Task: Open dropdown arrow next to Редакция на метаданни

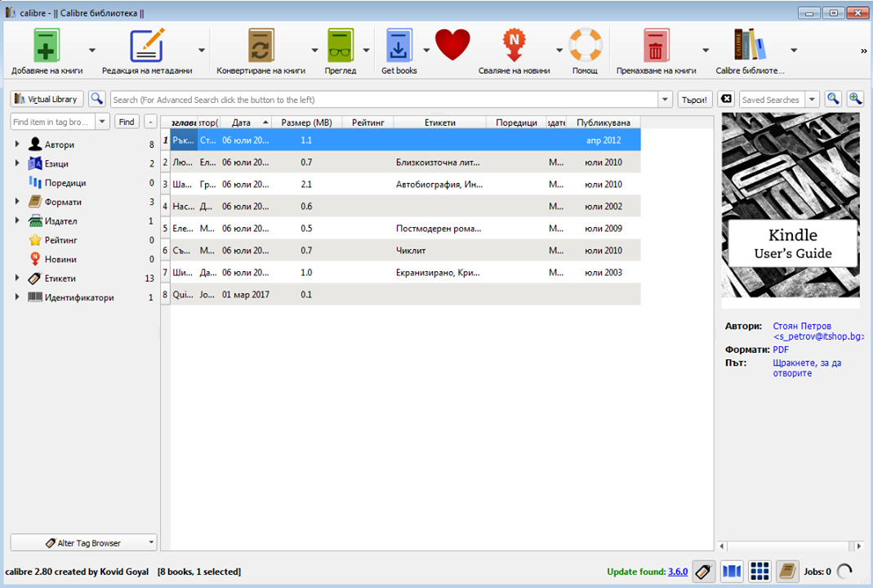Action: tap(202, 50)
